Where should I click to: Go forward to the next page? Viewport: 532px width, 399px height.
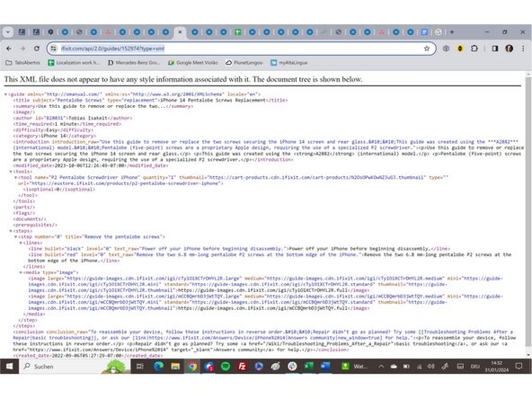point(22,49)
